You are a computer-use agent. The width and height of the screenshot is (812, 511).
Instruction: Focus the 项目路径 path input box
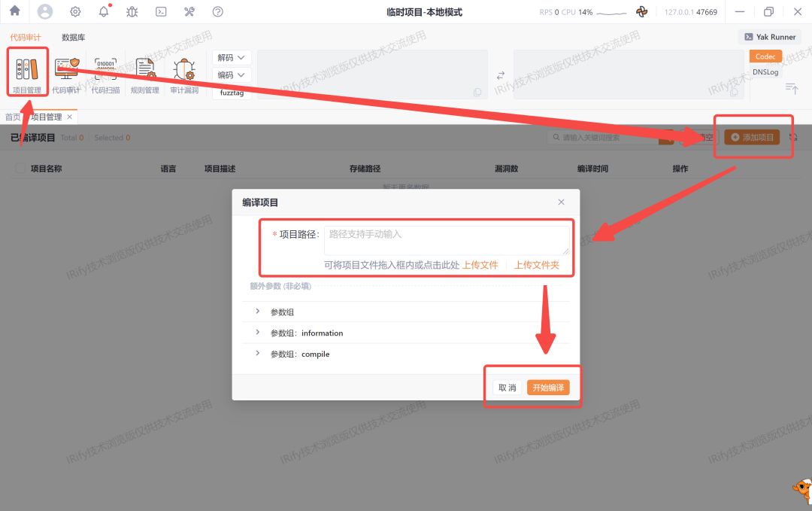click(x=447, y=240)
